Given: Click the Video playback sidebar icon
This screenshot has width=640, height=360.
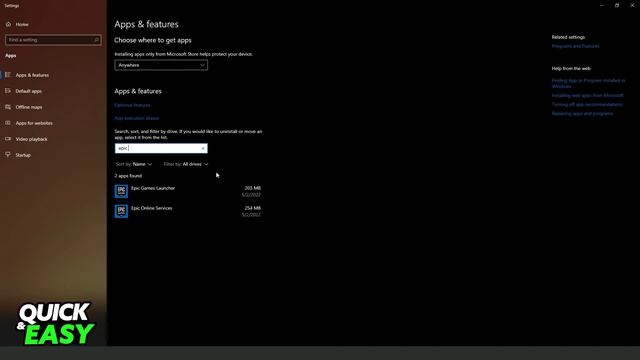Looking at the screenshot, I should tap(8, 139).
